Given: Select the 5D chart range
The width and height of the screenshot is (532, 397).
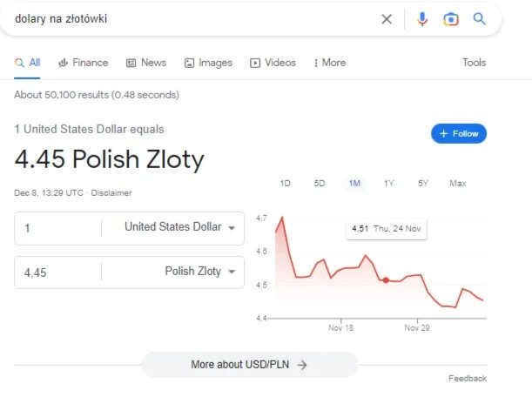Looking at the screenshot, I should pos(320,184).
